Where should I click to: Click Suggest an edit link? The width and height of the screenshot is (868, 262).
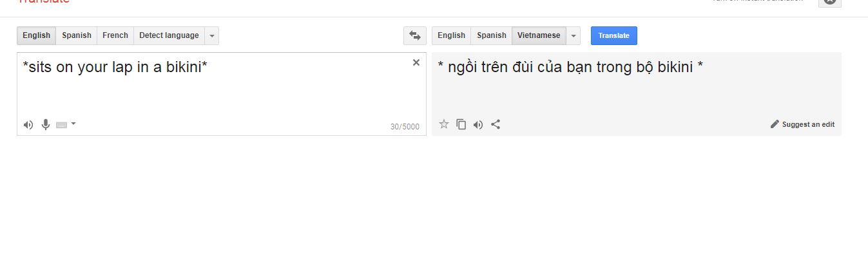click(808, 124)
